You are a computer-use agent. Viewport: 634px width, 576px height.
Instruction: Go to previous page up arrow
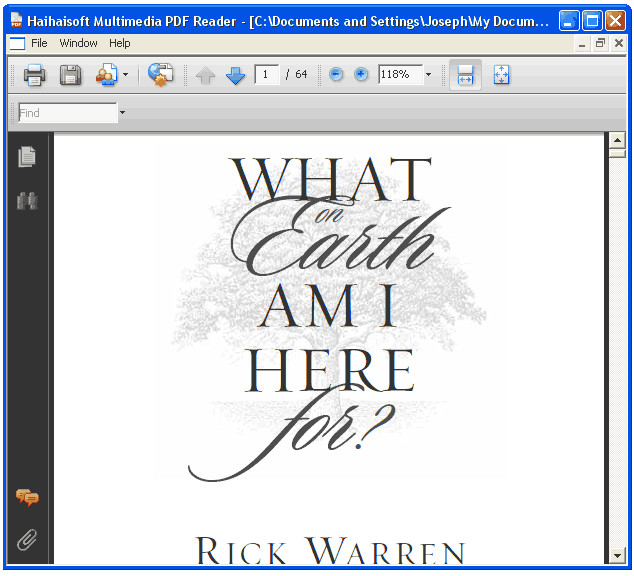point(205,76)
